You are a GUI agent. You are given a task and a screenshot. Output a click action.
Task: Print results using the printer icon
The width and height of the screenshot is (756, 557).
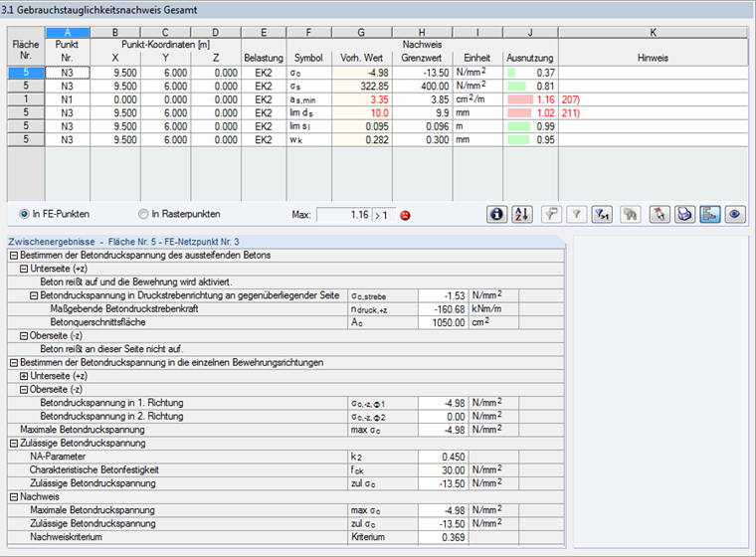point(684,214)
